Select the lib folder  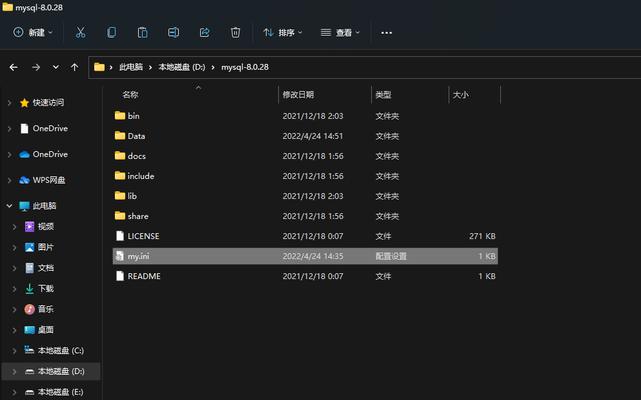tap(305, 196)
